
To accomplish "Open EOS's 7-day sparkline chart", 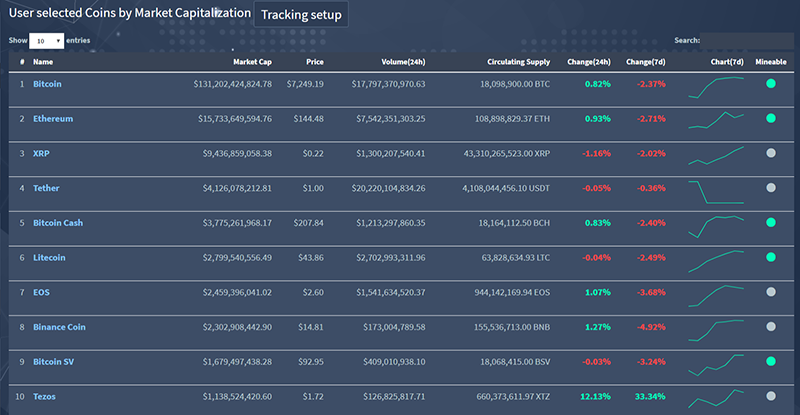I will pyautogui.click(x=716, y=296).
